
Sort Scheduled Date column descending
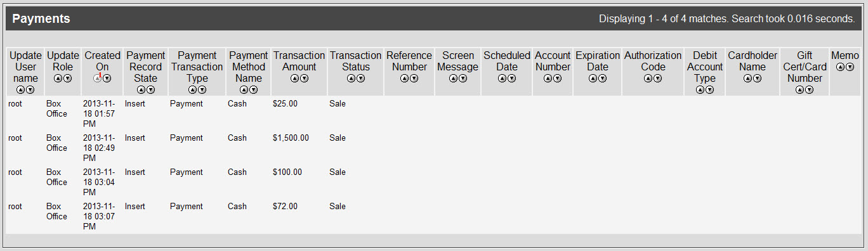[x=512, y=79]
